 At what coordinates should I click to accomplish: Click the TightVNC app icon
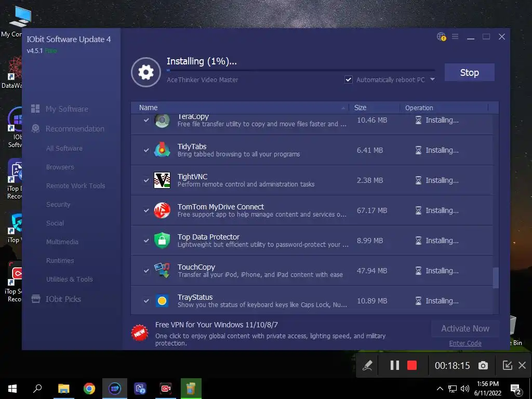click(x=162, y=180)
